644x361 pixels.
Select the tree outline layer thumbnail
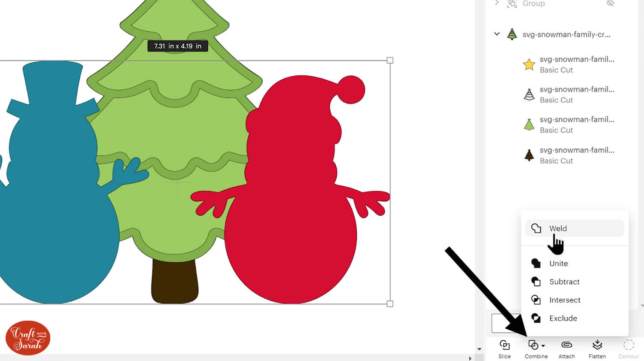tap(529, 94)
